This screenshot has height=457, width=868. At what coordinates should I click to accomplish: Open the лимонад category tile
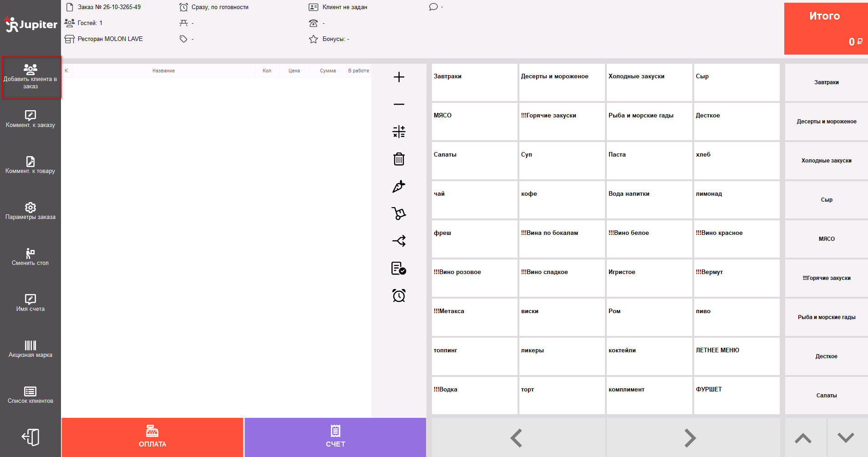pos(736,200)
